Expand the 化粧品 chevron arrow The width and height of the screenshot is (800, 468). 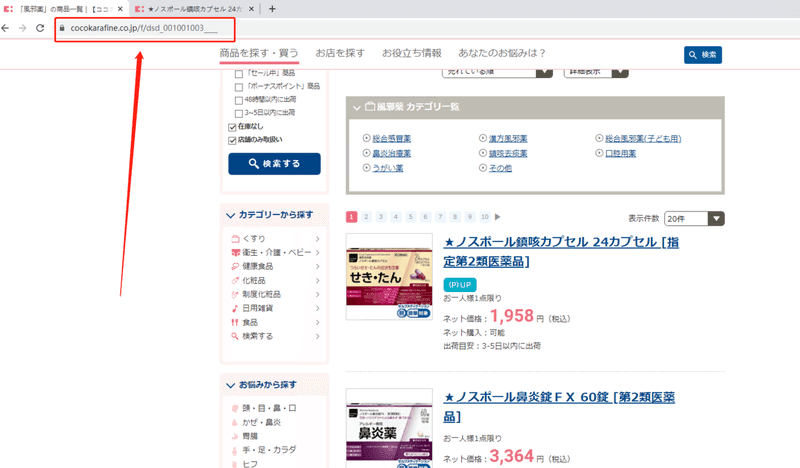click(317, 280)
